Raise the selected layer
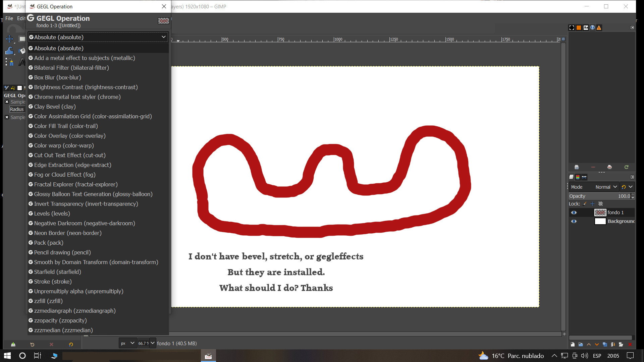The width and height of the screenshot is (644, 362). 589,344
